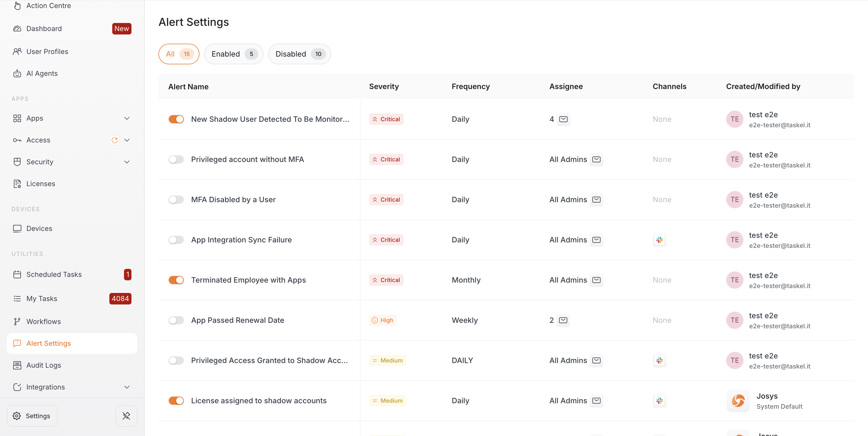Click email icon in New Shadow User row
The width and height of the screenshot is (868, 436).
tap(563, 119)
